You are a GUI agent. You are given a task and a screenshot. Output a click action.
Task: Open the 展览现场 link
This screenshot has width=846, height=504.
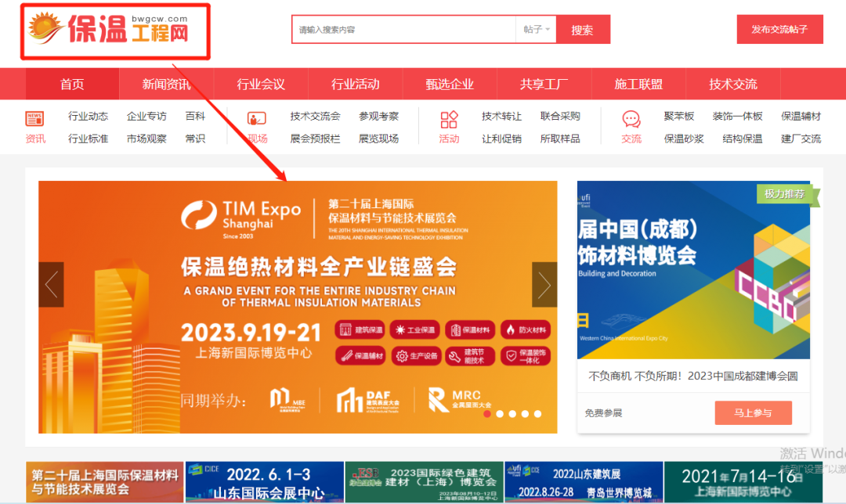click(x=379, y=139)
